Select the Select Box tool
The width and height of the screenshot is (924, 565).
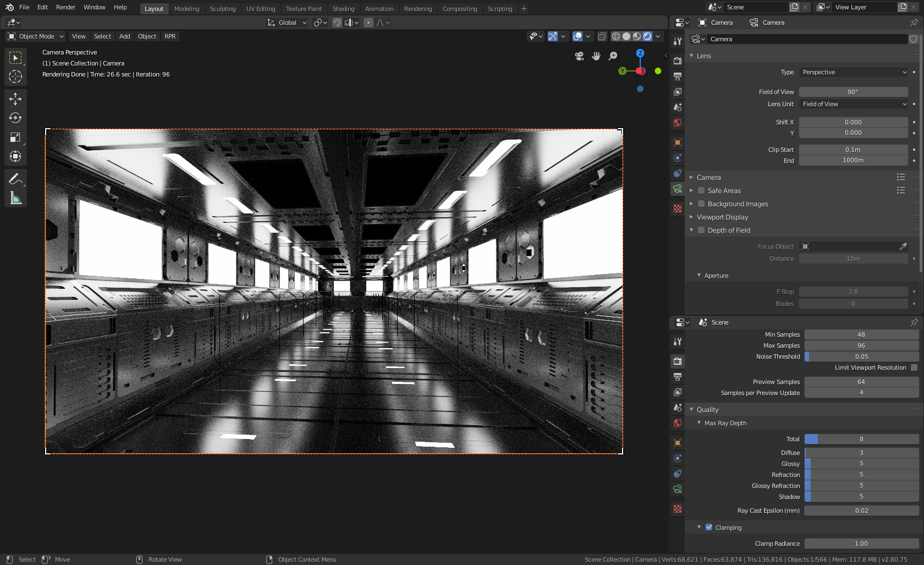pos(15,57)
